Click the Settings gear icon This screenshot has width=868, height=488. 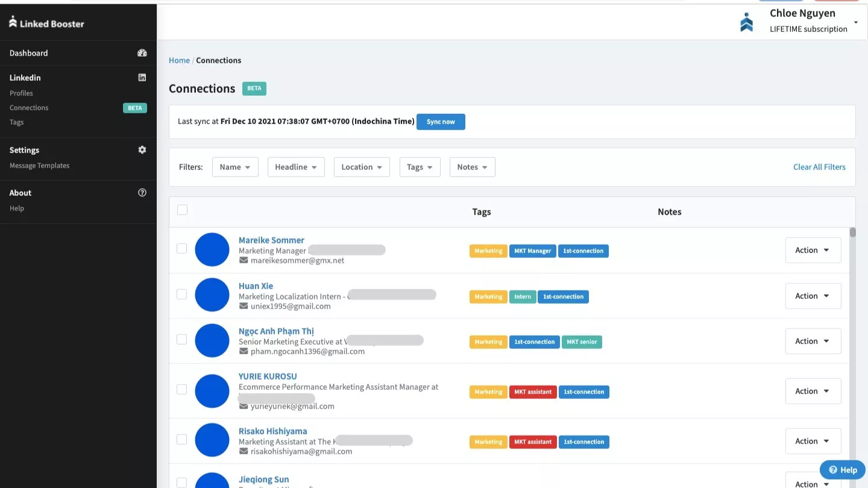[x=142, y=150]
